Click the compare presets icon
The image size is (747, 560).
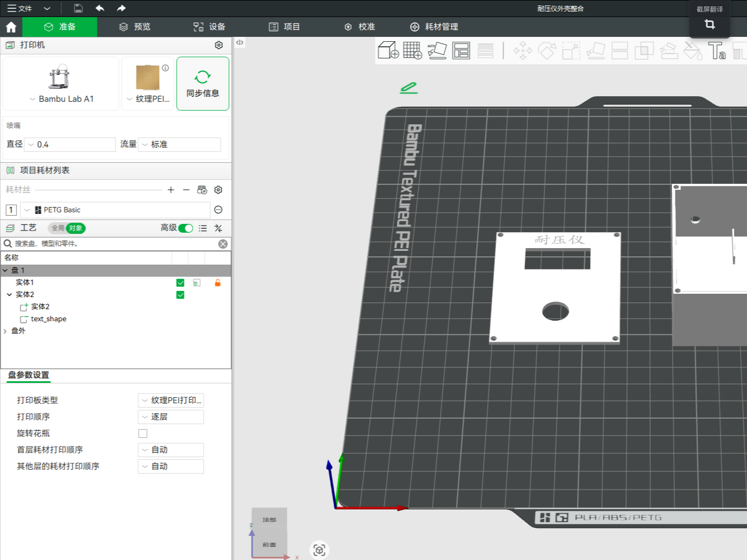coord(219,228)
